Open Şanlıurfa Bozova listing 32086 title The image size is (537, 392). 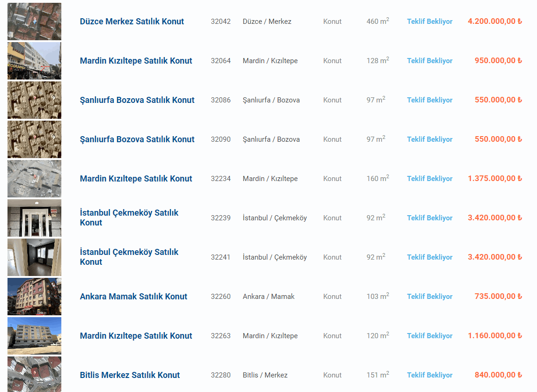pos(137,100)
